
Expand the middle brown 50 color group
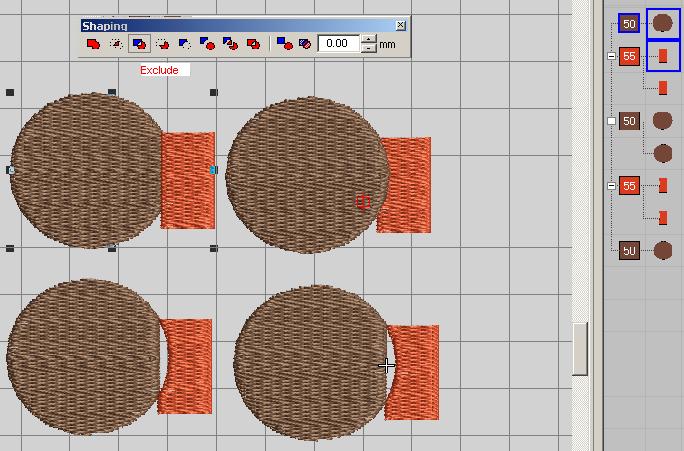pos(612,121)
